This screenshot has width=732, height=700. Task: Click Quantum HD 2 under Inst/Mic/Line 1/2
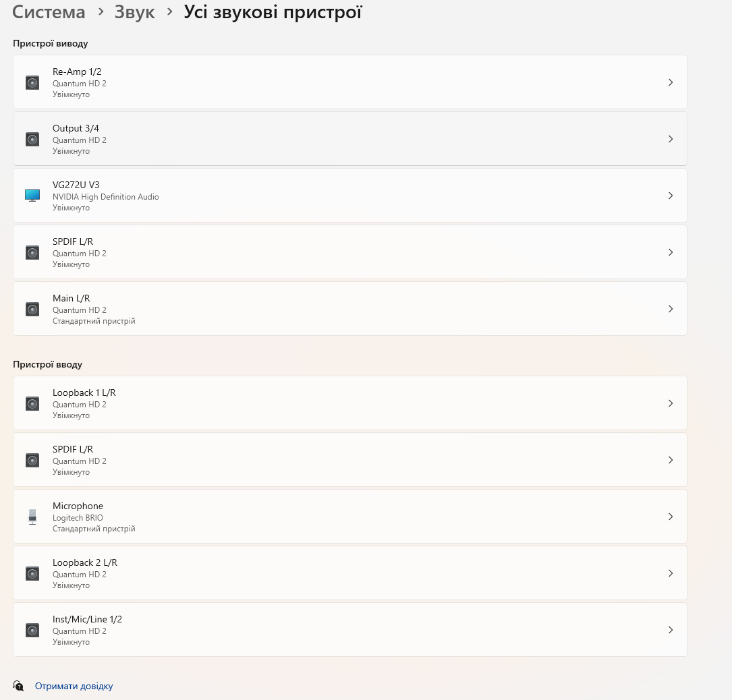coord(80,631)
